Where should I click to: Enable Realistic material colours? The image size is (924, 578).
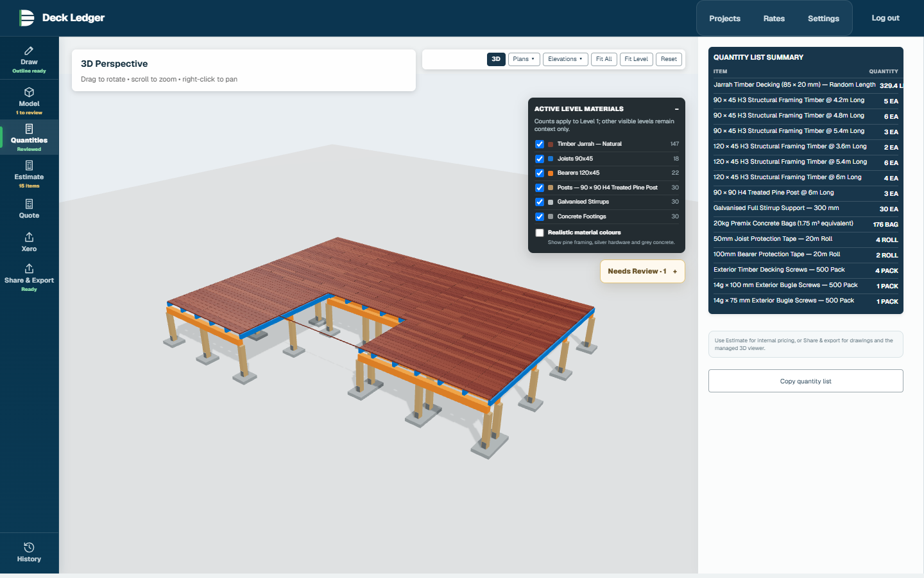tap(540, 232)
